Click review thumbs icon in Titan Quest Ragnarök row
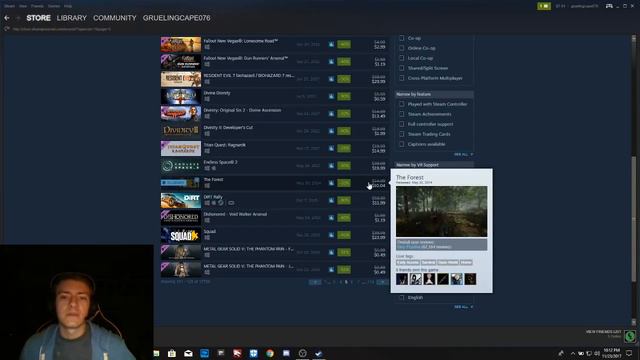 tap(331, 148)
